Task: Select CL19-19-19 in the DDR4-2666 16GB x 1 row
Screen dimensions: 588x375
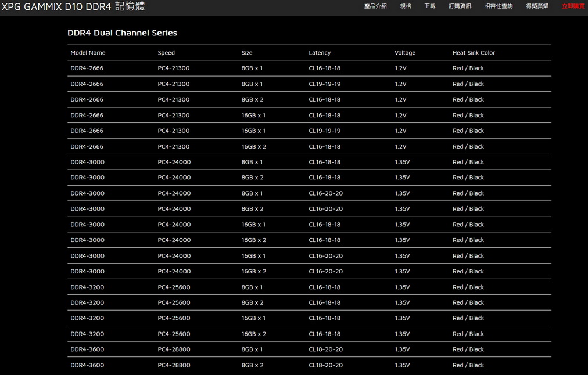Action: tap(325, 131)
